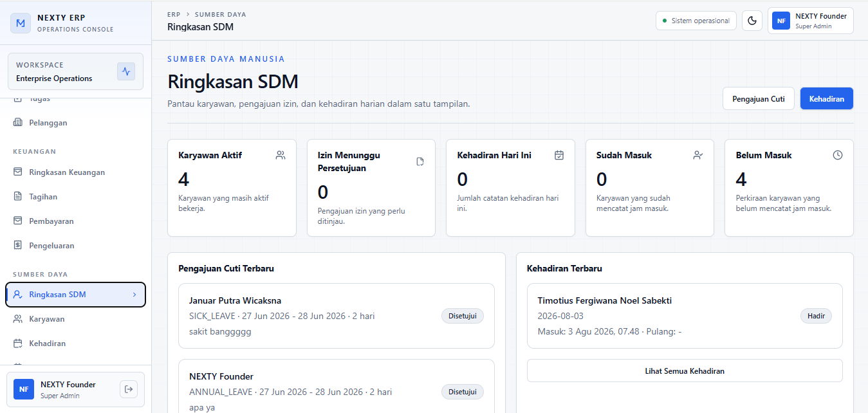Select Pembayaran from the sidebar menu
The width and height of the screenshot is (868, 413).
(76, 221)
